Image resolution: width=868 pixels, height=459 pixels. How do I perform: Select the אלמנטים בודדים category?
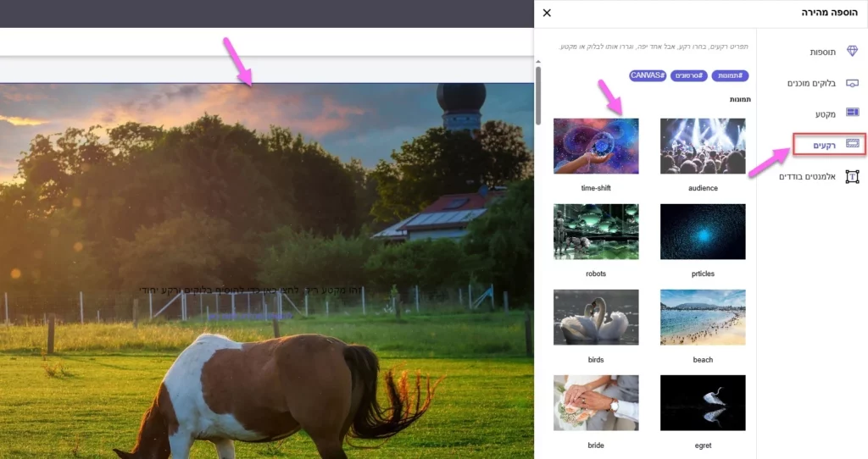click(x=807, y=176)
